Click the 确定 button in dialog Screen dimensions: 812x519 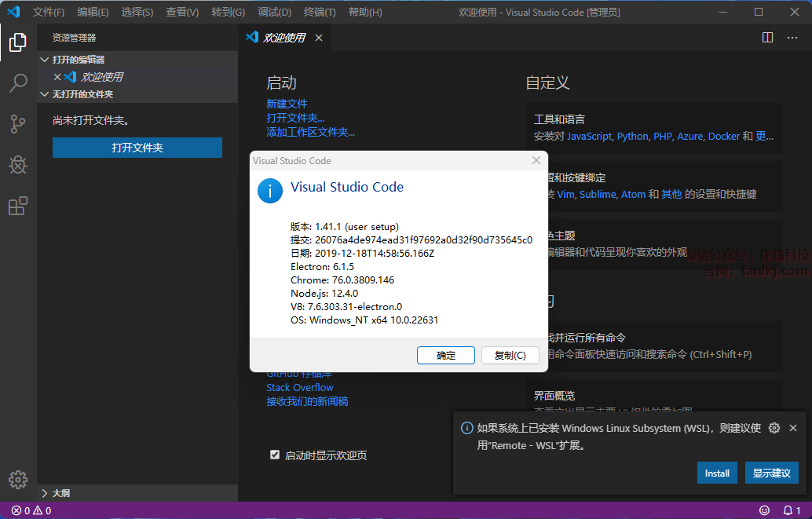point(446,355)
